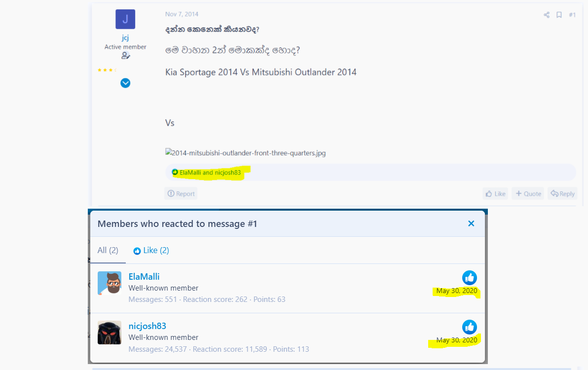
Task: Click nicjosh83's thumbs-up reaction icon
Action: tap(469, 327)
